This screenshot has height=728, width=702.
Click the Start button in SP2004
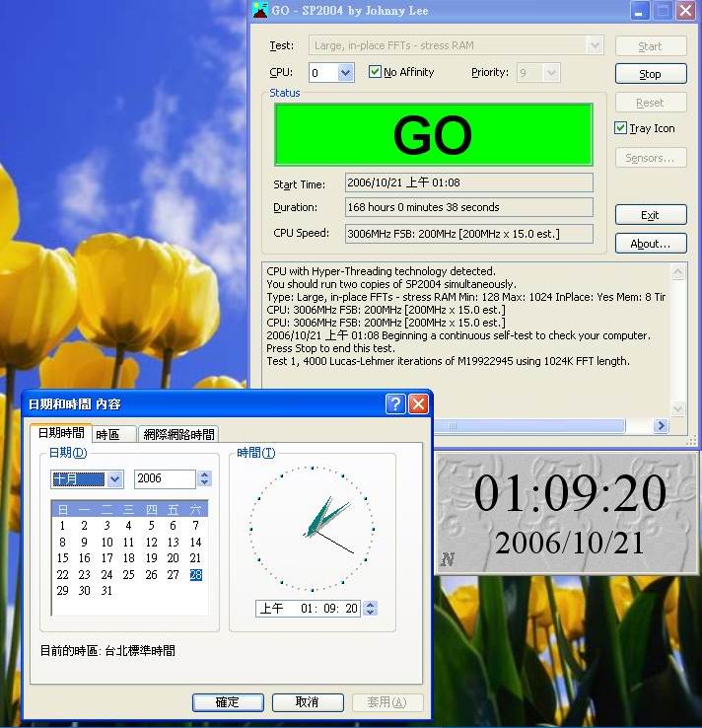(x=651, y=46)
